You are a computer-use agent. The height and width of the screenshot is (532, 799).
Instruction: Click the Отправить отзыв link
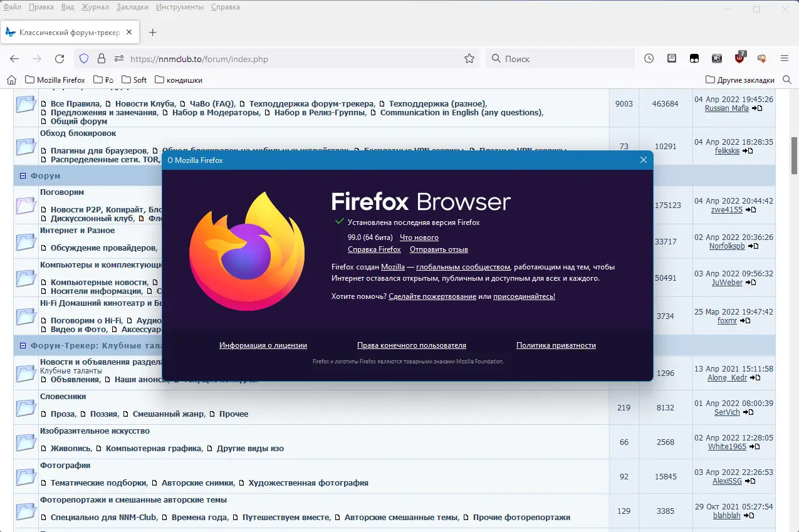click(439, 249)
